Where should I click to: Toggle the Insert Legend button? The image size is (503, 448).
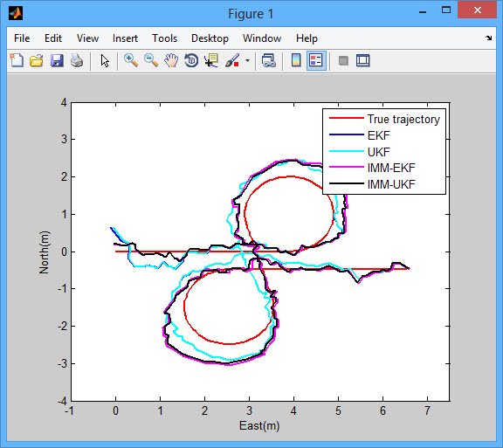[x=316, y=60]
